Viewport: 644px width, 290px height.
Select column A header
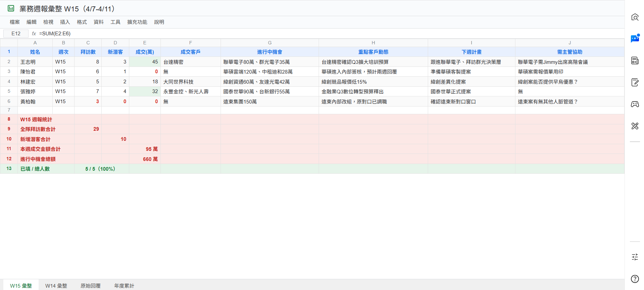click(35, 43)
